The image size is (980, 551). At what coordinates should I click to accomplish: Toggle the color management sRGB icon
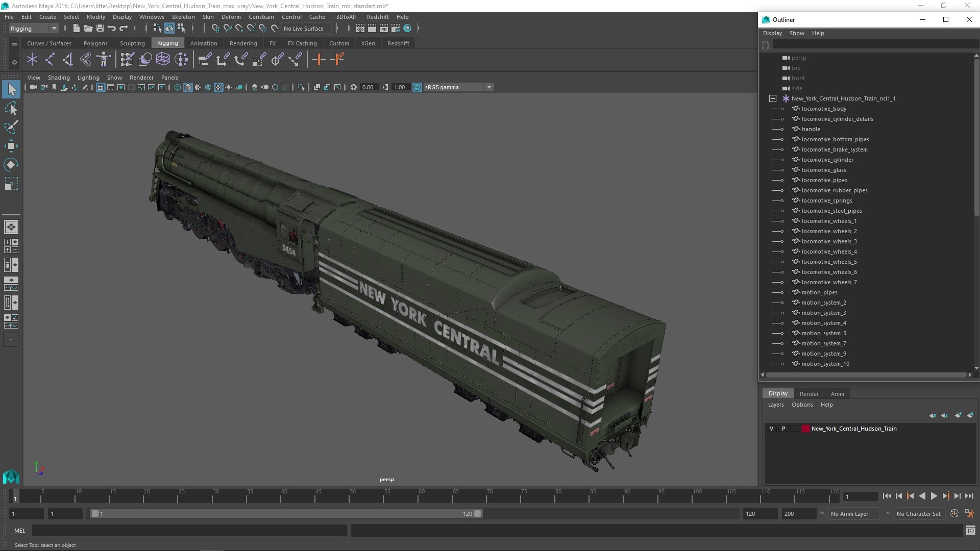pos(417,87)
